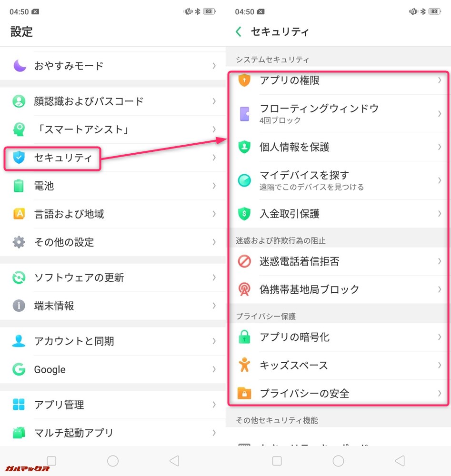Tap the purple フローティングウィンドウ icon
The image size is (451, 476).
tap(244, 114)
